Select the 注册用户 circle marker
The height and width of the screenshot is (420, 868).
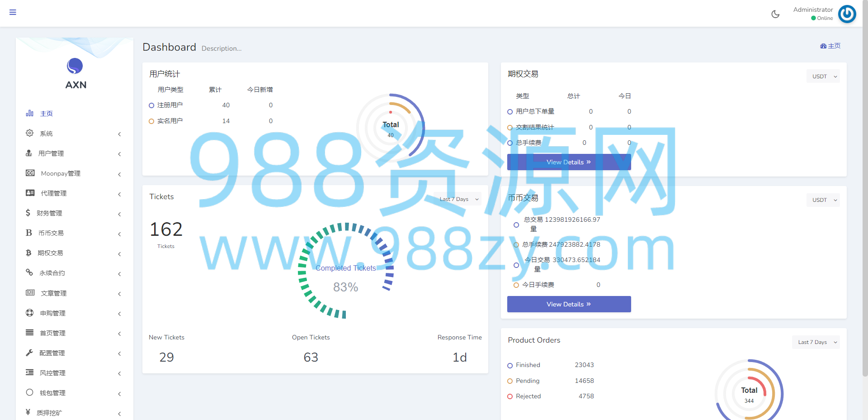151,105
